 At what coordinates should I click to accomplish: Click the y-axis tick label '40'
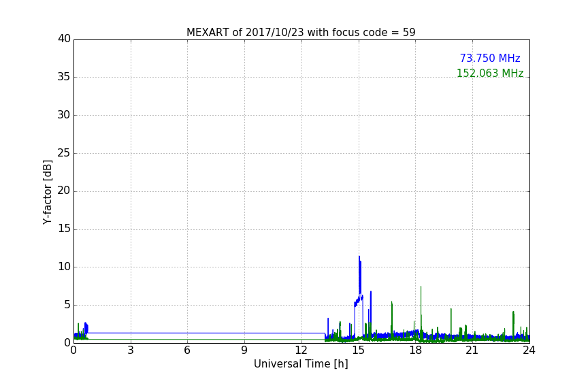pyautogui.click(x=64, y=39)
